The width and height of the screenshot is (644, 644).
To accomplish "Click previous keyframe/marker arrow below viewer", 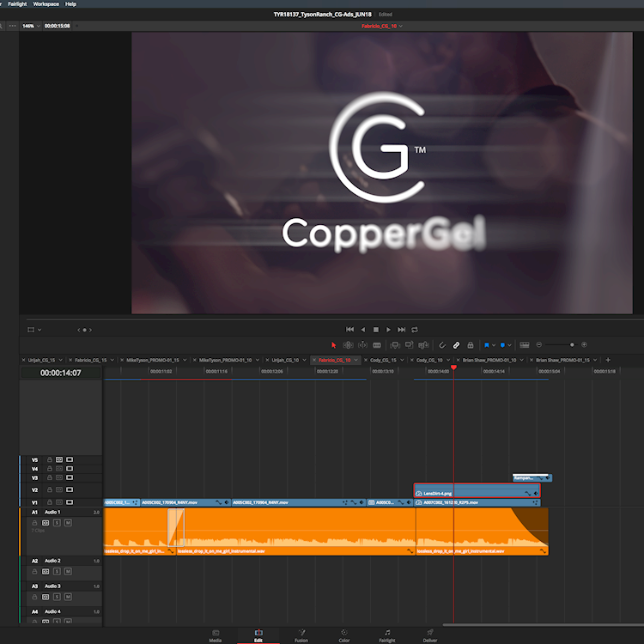I will (78, 330).
